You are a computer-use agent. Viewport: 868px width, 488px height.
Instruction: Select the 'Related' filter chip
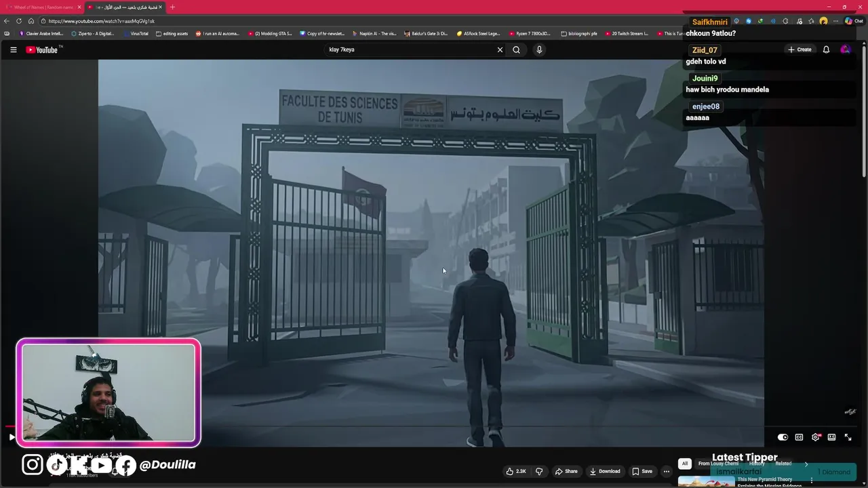pos(783,464)
